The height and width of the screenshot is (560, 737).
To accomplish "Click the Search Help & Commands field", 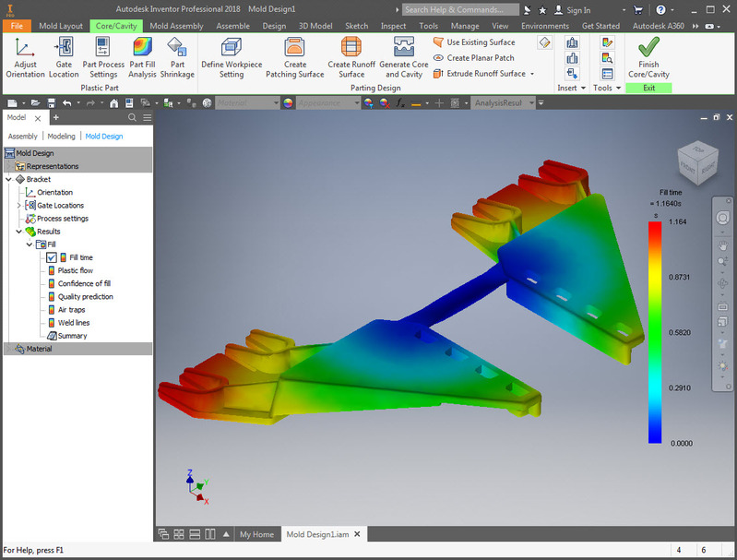I will tap(460, 10).
